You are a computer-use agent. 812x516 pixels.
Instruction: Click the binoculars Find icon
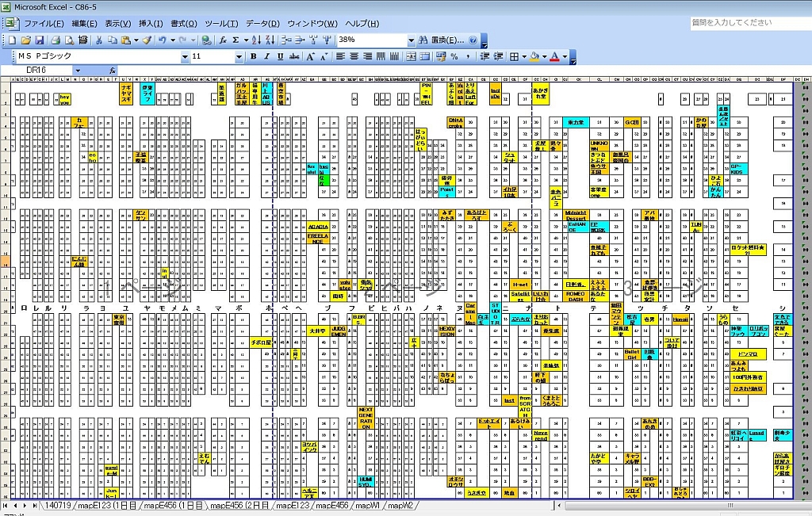coord(423,40)
